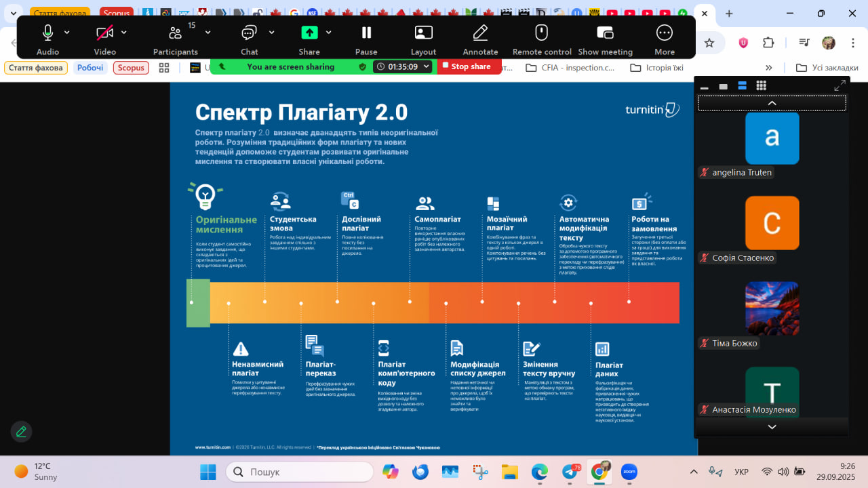This screenshot has height=488, width=868.
Task: Expand the Video options arrow
Action: pos(123,33)
